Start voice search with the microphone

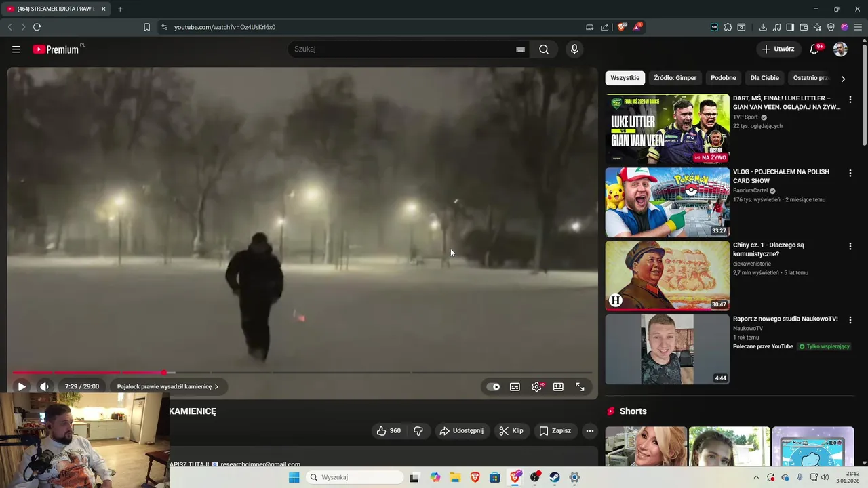tap(574, 49)
